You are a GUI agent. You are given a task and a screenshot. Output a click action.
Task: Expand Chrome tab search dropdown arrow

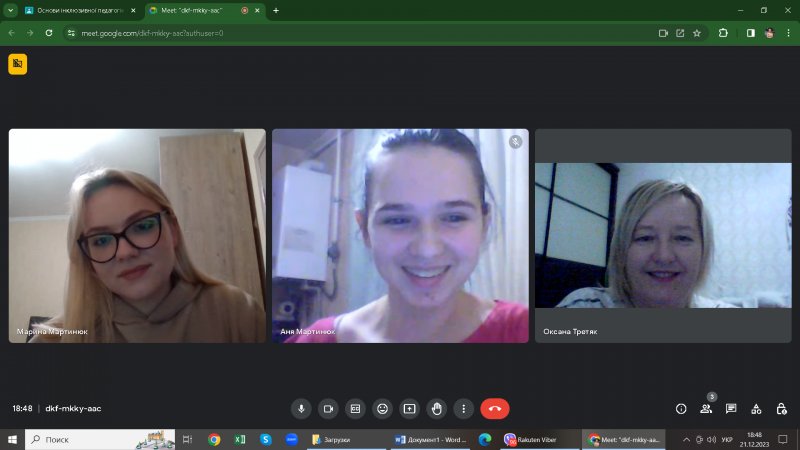coord(10,10)
